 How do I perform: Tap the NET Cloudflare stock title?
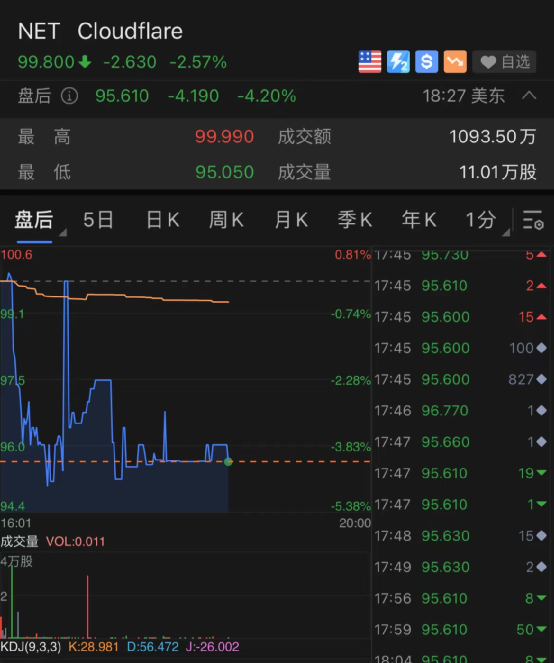100,31
